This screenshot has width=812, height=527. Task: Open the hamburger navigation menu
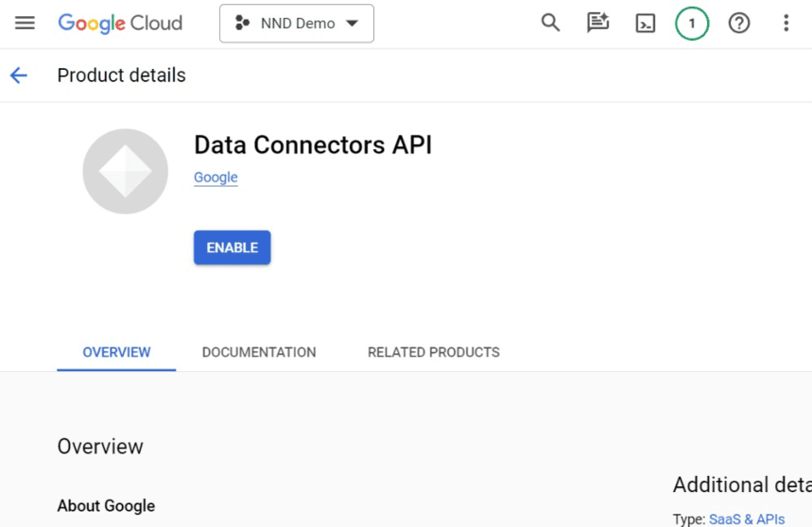pyautogui.click(x=25, y=24)
